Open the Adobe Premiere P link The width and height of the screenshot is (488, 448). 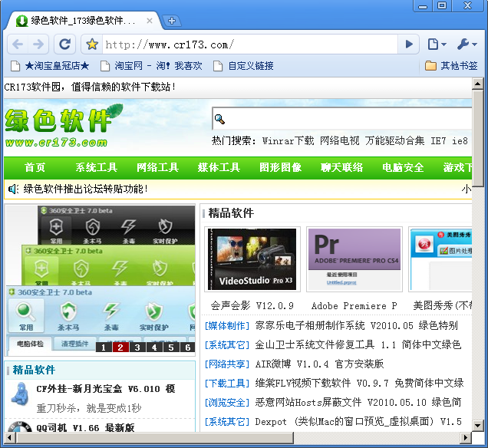click(x=354, y=306)
